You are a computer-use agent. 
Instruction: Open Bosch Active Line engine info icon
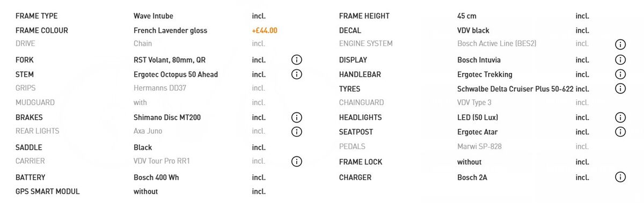click(620, 45)
